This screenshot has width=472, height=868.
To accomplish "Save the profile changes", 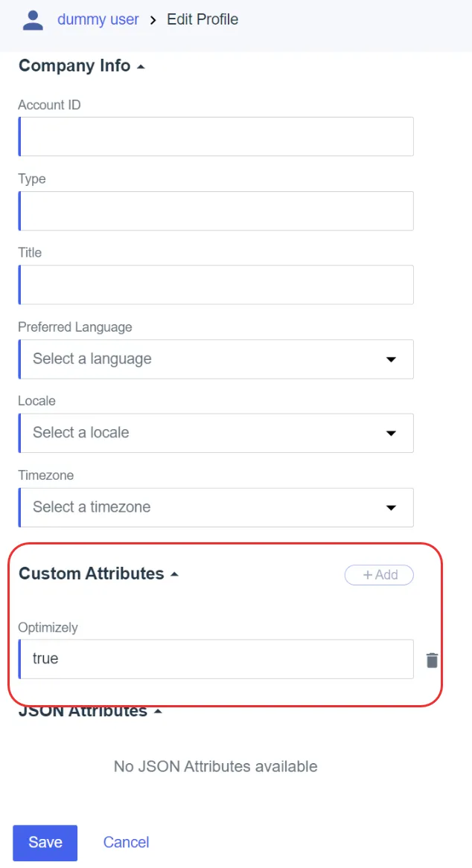I will point(45,843).
